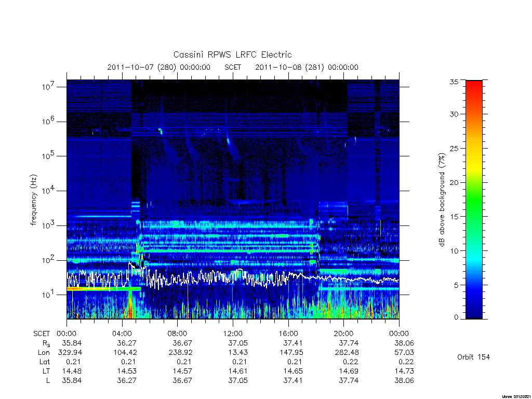Click the Lat value '0.22' under 20:00
532x399 pixels.
[x=351, y=362]
